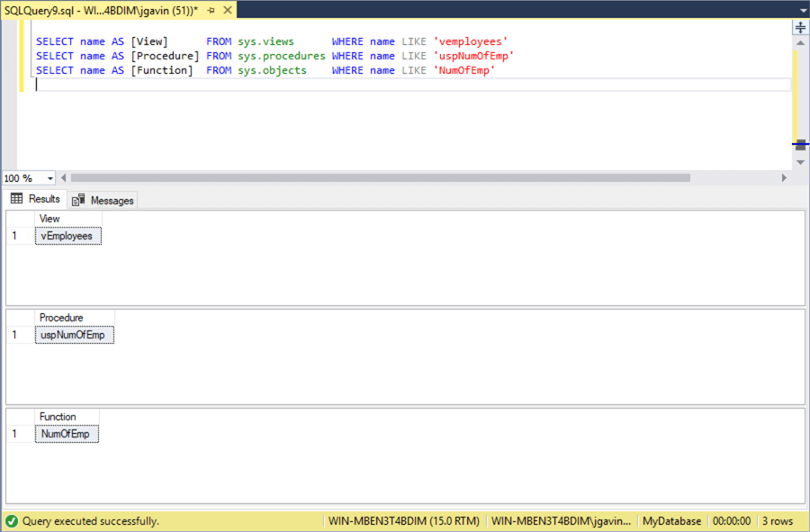Close the SQLQuery9.sql query tab

coord(228,11)
